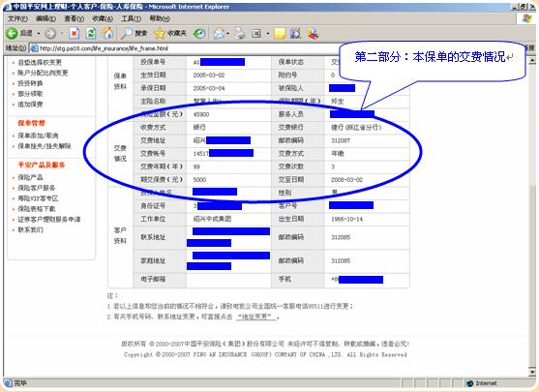The height and width of the screenshot is (392, 539).
Task: Open Back button history dropdown arrow
Action: (x=39, y=34)
